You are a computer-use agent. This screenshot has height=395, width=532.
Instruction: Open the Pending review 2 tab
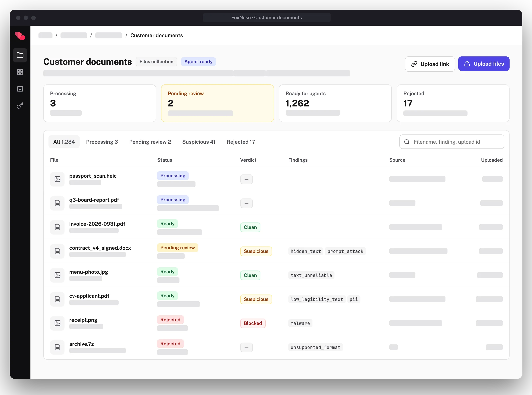click(x=150, y=142)
